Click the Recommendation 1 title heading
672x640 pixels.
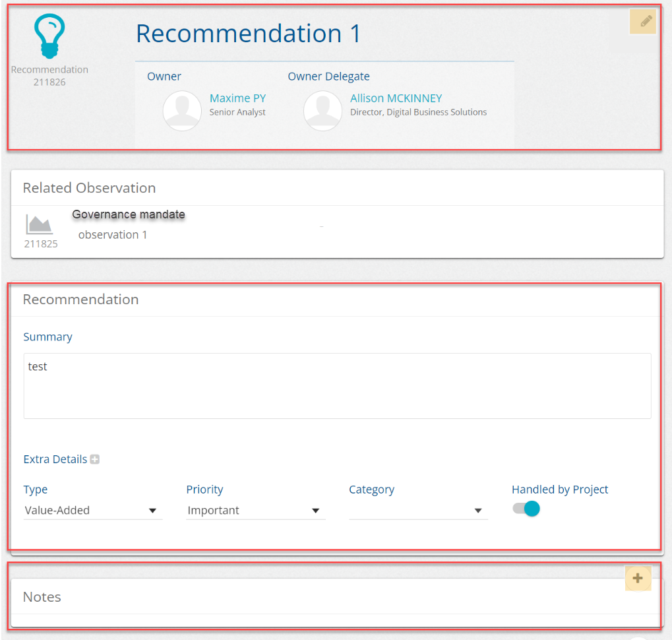coord(249,34)
